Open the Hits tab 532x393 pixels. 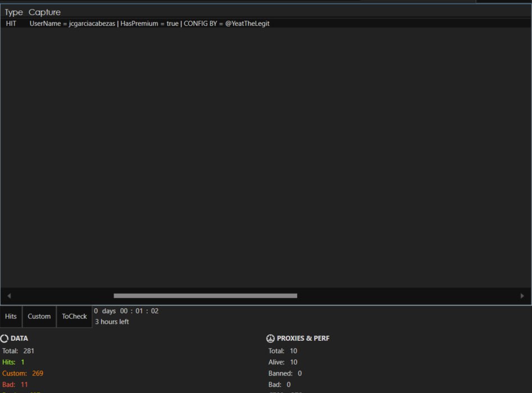click(11, 317)
